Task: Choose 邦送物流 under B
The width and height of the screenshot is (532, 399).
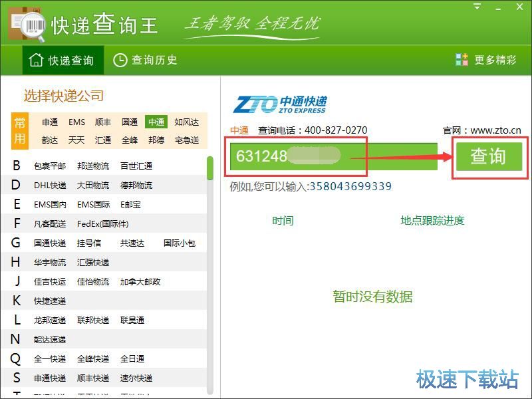Action: coord(93,166)
